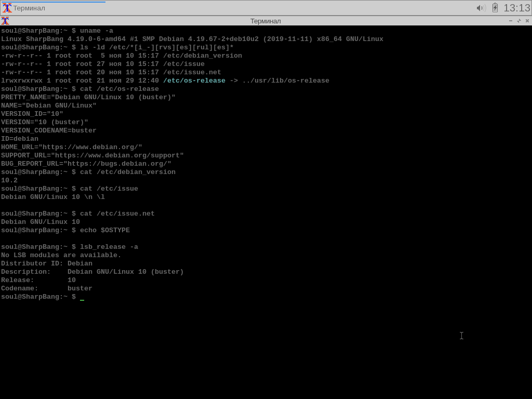Click the 13:13 clock in the panel

point(516,8)
